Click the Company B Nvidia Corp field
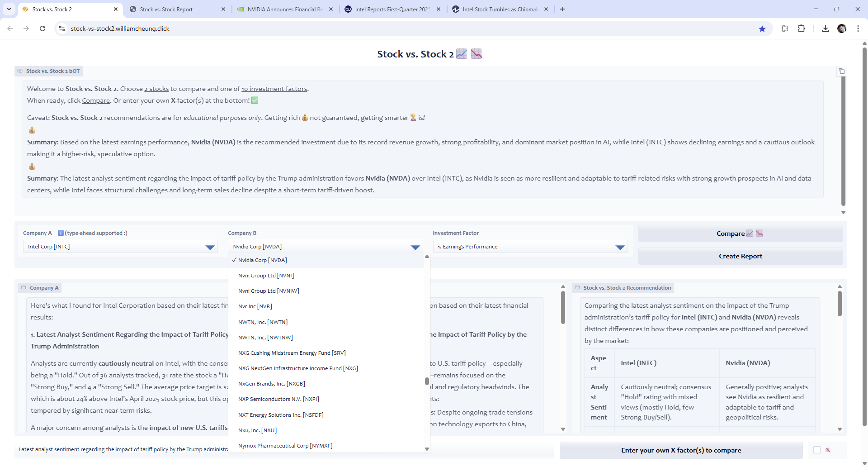Screen dimensions: 868x467 325,247
